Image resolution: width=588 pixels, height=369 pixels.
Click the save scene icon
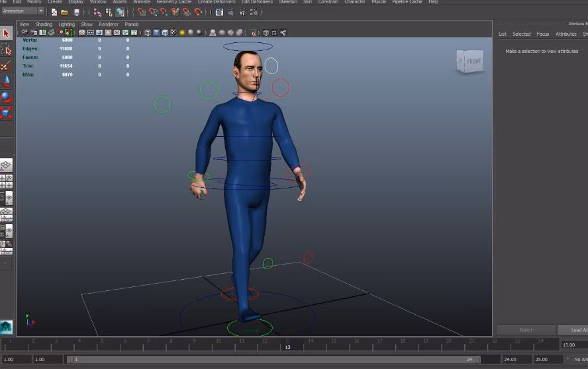[x=77, y=13]
